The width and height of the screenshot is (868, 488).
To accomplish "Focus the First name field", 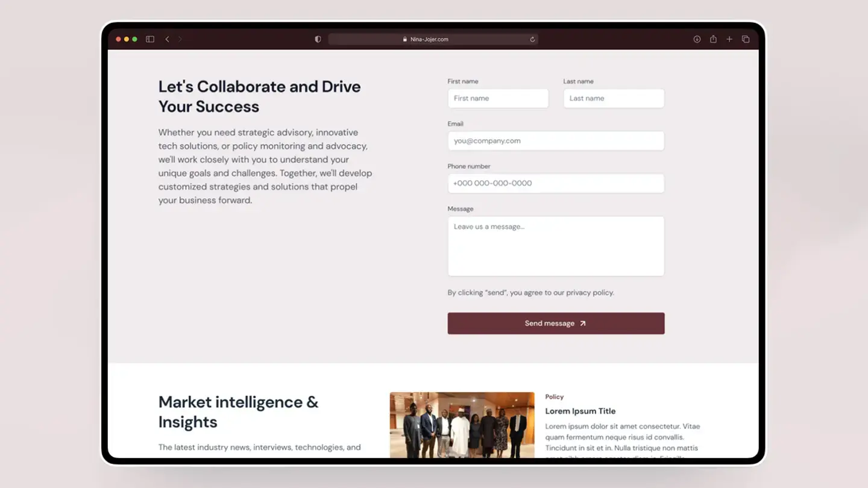I will click(498, 98).
